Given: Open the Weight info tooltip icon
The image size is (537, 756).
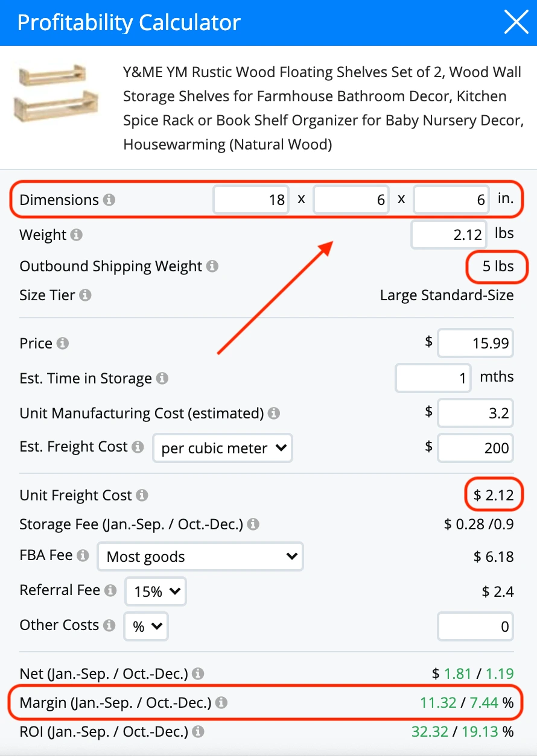Looking at the screenshot, I should coord(75,236).
